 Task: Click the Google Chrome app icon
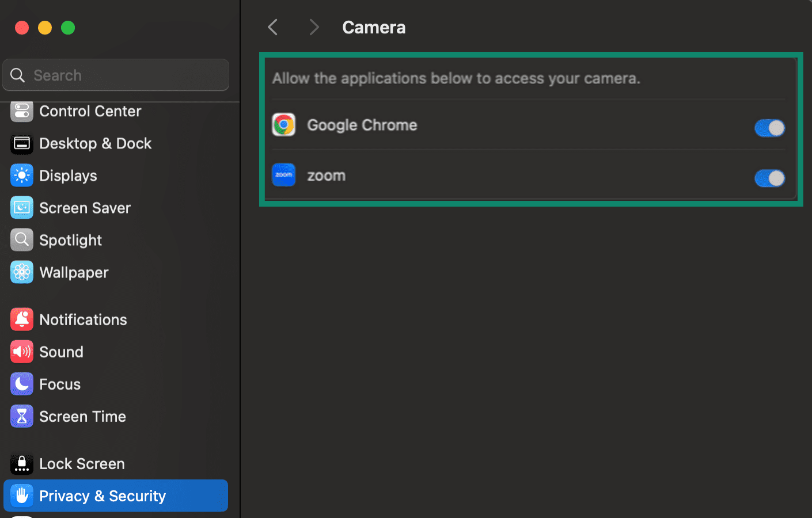[x=283, y=124]
